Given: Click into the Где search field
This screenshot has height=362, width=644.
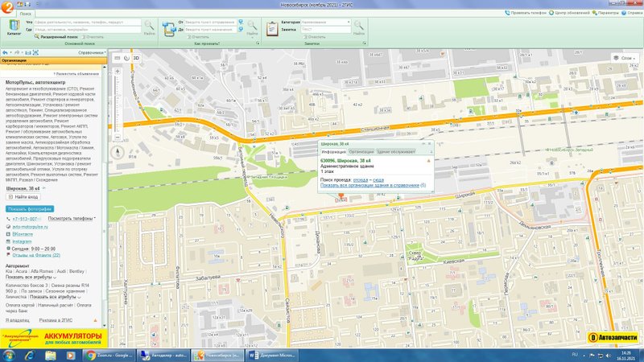Looking at the screenshot, I should [x=87, y=30].
